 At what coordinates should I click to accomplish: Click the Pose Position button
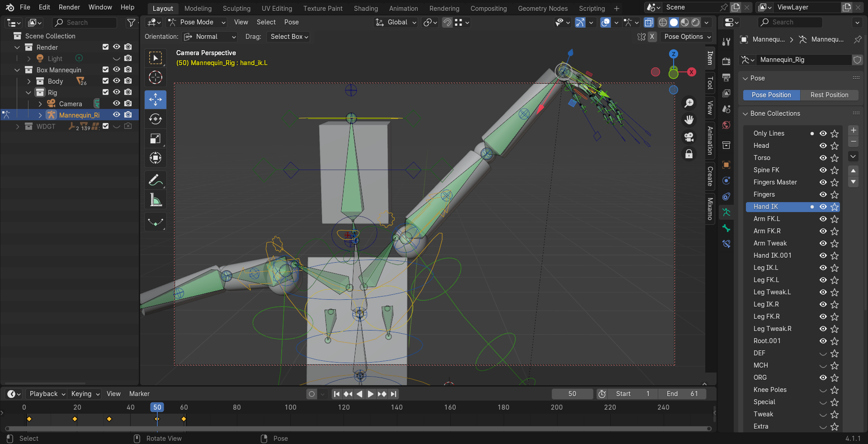tap(771, 95)
